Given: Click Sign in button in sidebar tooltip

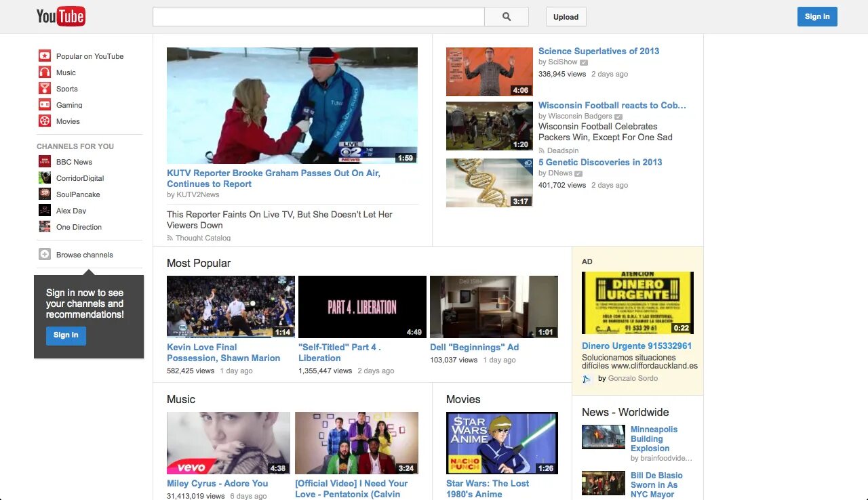Looking at the screenshot, I should point(66,335).
